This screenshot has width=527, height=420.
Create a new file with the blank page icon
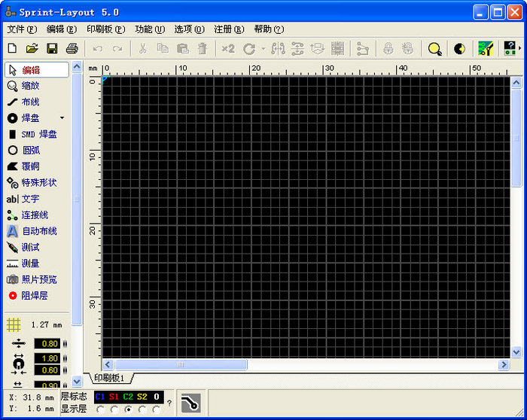click(x=12, y=48)
